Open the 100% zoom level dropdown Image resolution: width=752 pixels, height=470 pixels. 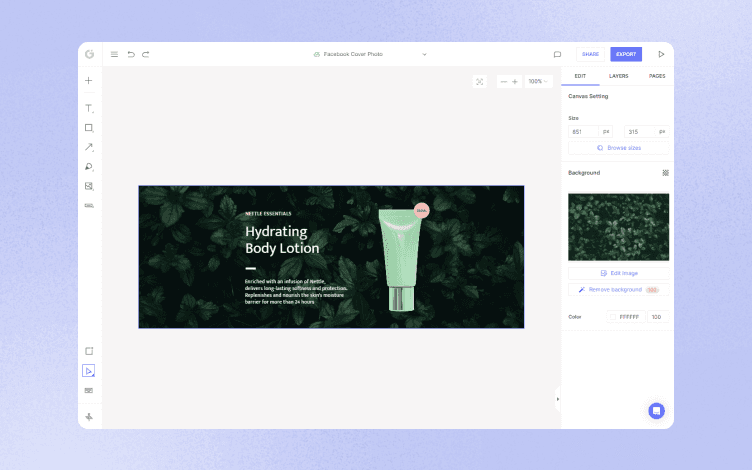click(x=538, y=82)
